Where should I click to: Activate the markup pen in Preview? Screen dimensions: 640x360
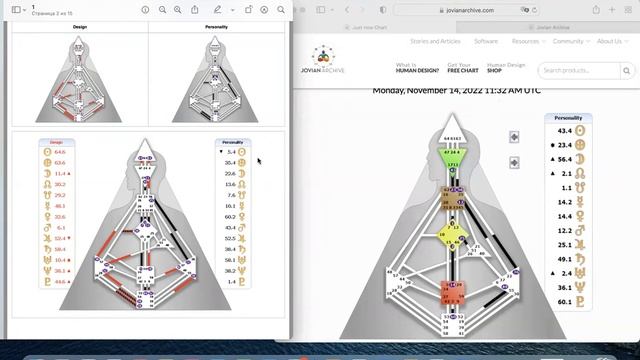tap(217, 9)
